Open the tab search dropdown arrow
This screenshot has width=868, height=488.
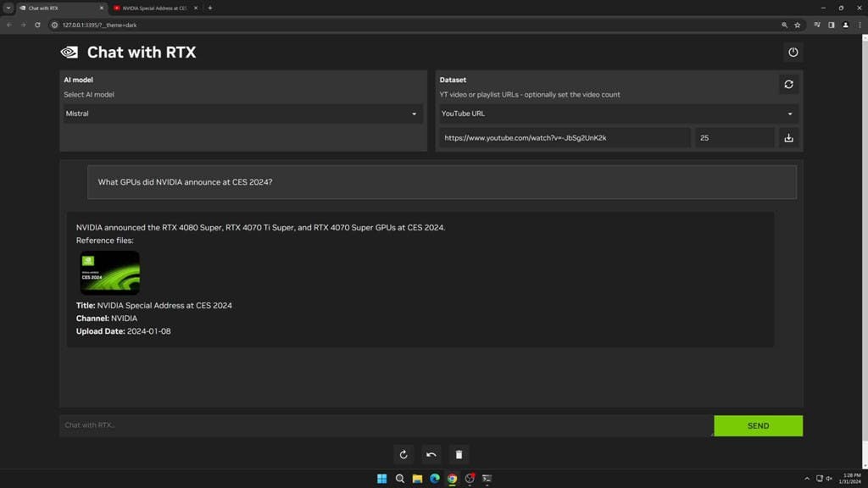(8, 8)
